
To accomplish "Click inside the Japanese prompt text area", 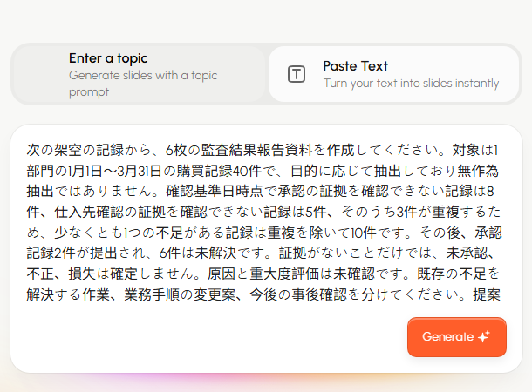I will pyautogui.click(x=263, y=222).
